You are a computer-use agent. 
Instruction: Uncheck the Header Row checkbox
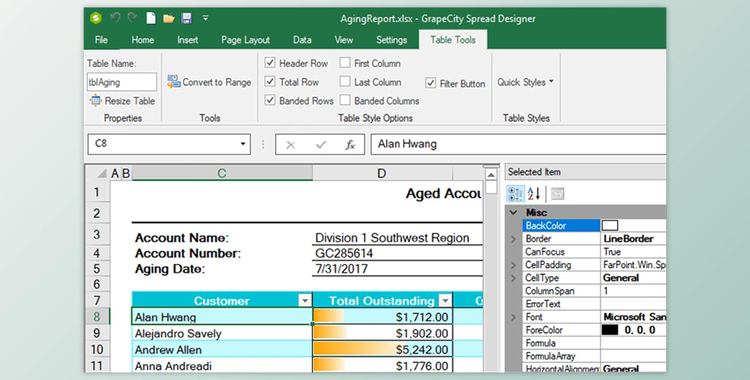[270, 63]
